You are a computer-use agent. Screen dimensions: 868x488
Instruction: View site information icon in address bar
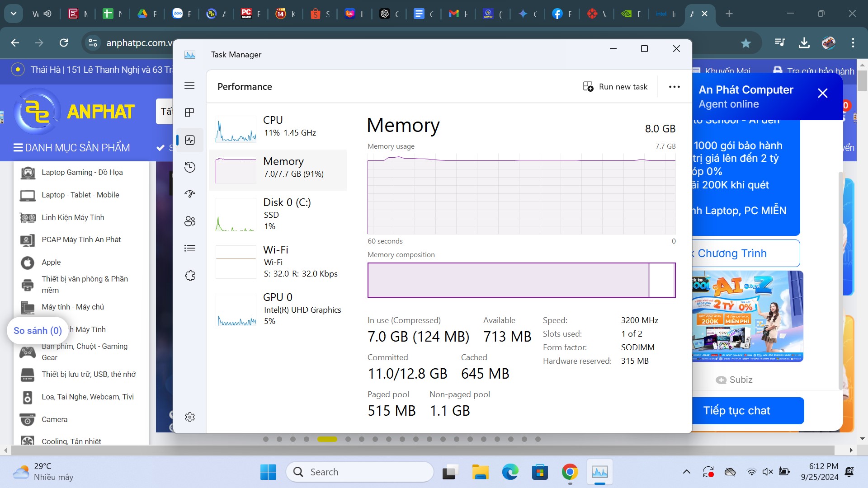click(x=93, y=43)
